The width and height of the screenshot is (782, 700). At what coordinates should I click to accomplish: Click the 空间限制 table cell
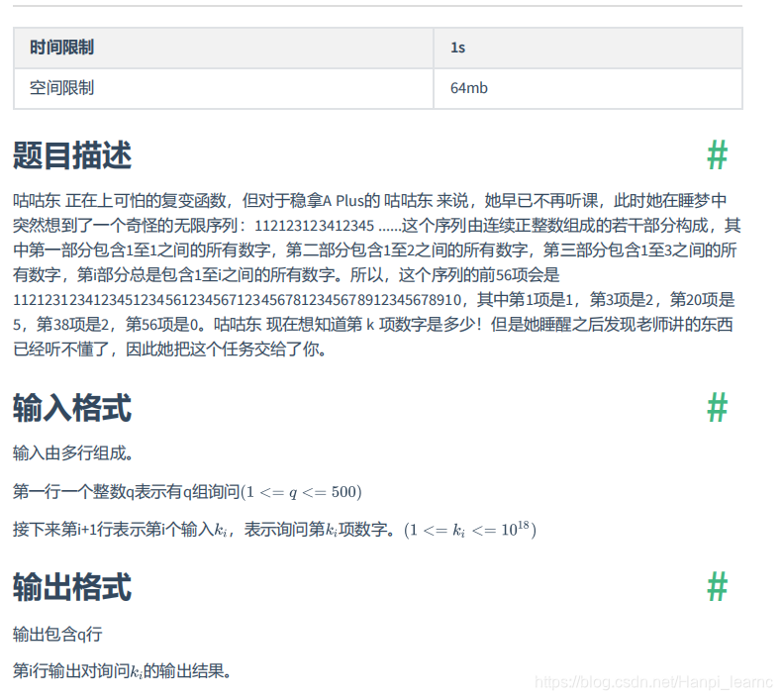(x=224, y=88)
